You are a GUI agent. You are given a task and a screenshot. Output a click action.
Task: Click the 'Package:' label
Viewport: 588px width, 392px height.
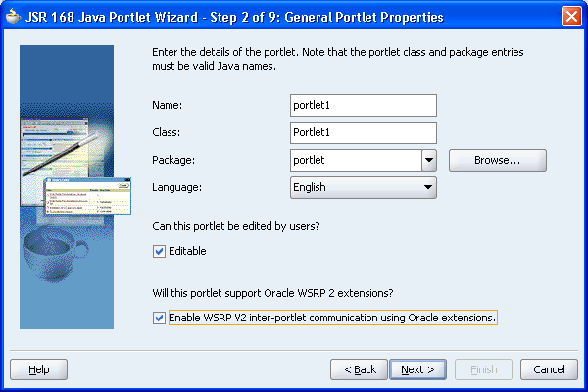pyautogui.click(x=173, y=160)
